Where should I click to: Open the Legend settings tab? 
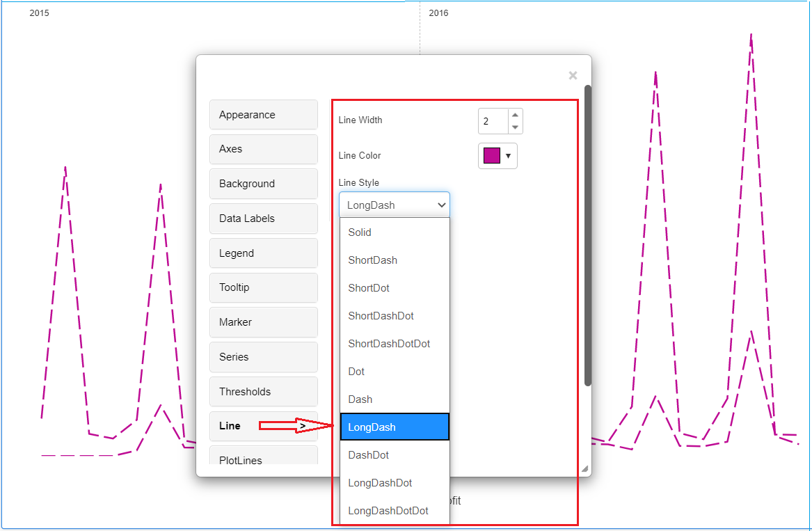[x=263, y=253]
